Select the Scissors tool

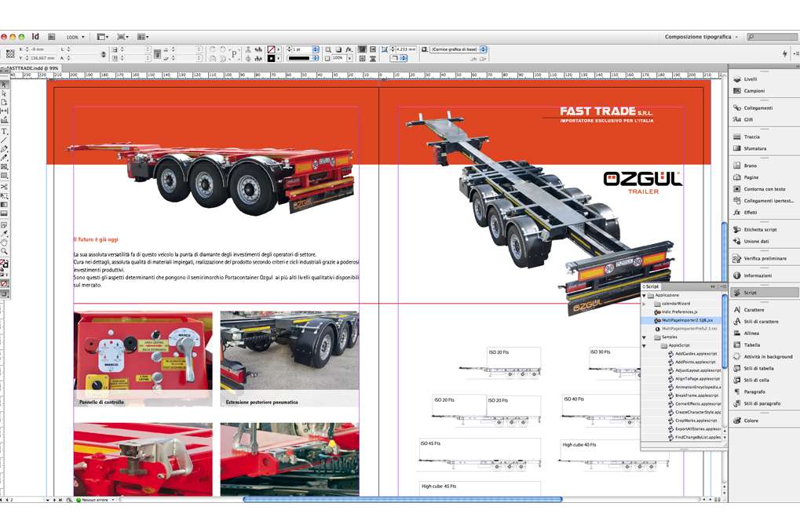point(4,188)
